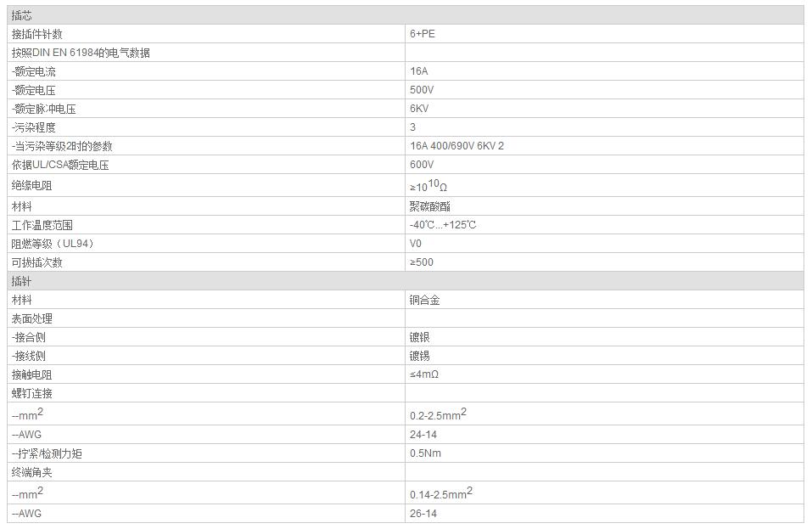The height and width of the screenshot is (529, 812).
Task: Select the 16A rated current value
Action: click(x=418, y=71)
